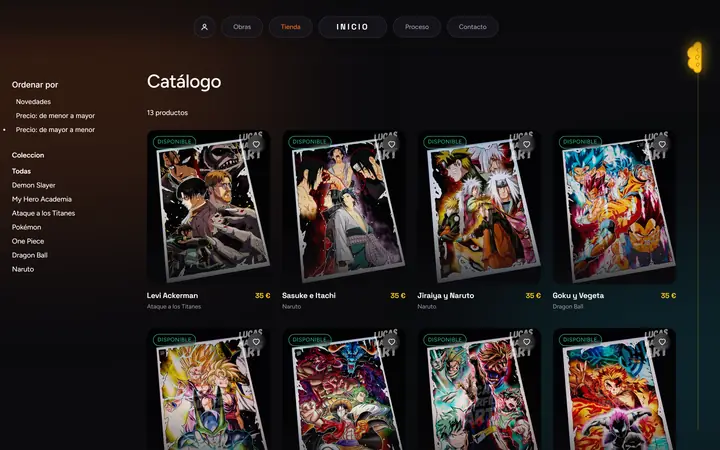Click Dragon Ball label under Goku y Vegeta

click(x=568, y=306)
